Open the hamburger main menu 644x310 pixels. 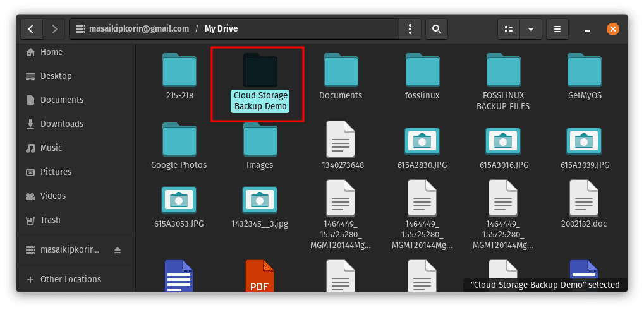point(557,29)
